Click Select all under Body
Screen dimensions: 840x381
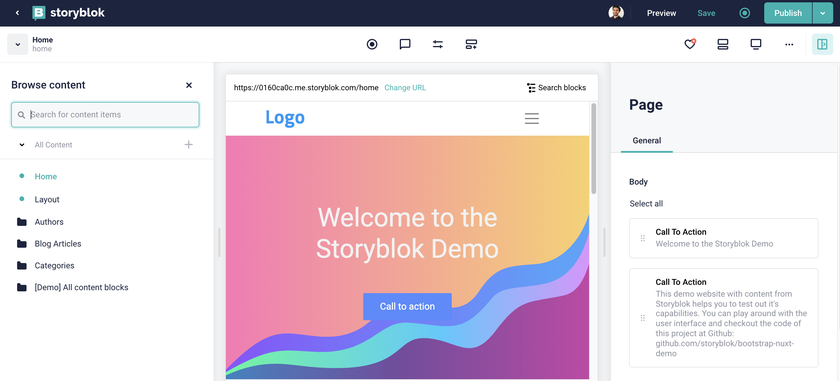pos(646,204)
